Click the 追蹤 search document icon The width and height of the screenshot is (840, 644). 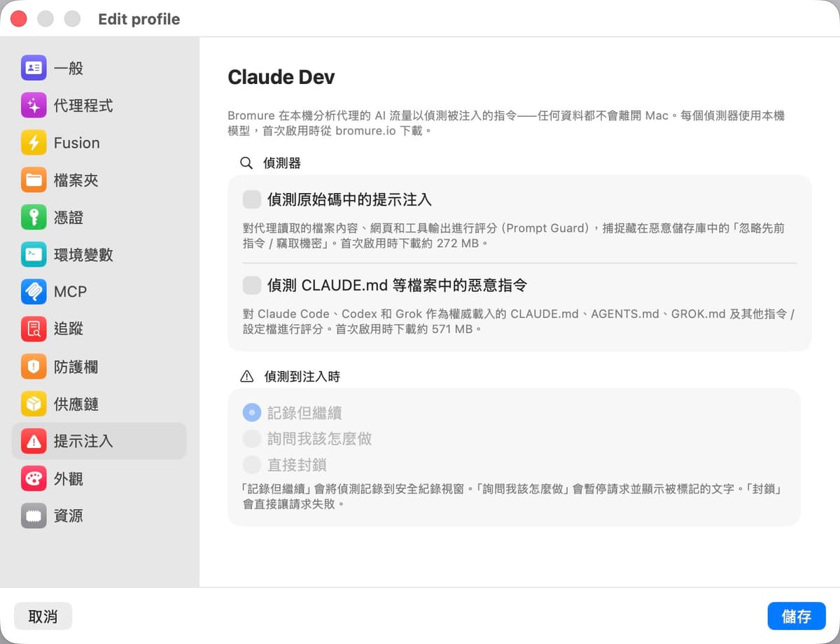(34, 329)
